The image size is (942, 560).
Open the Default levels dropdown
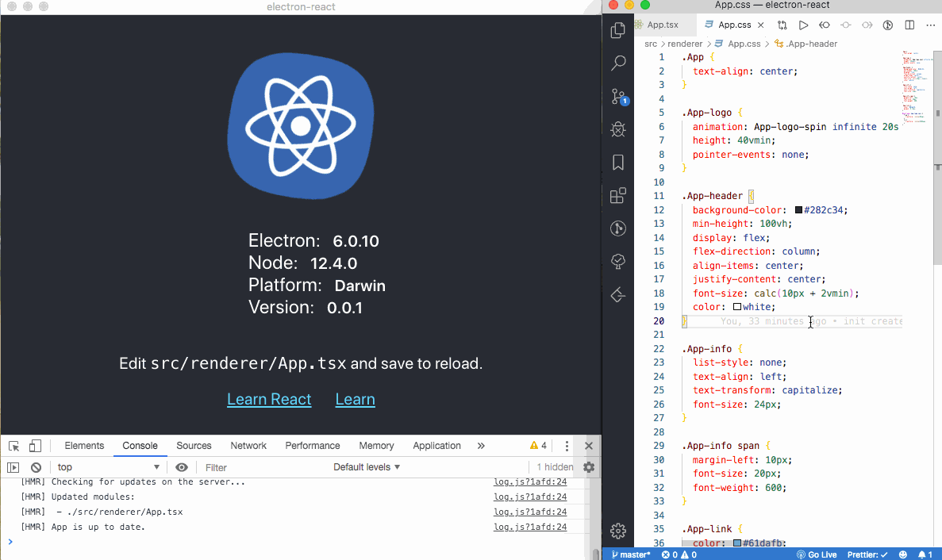[367, 467]
